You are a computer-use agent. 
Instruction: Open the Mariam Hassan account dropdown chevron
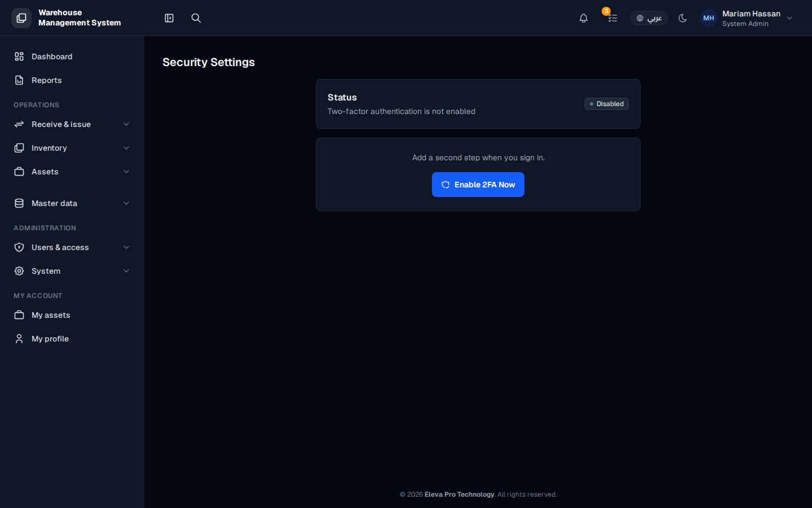(789, 18)
